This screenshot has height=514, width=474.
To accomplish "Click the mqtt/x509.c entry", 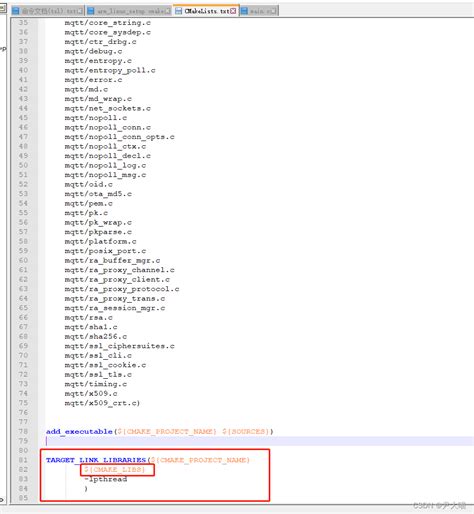I will 91,393.
